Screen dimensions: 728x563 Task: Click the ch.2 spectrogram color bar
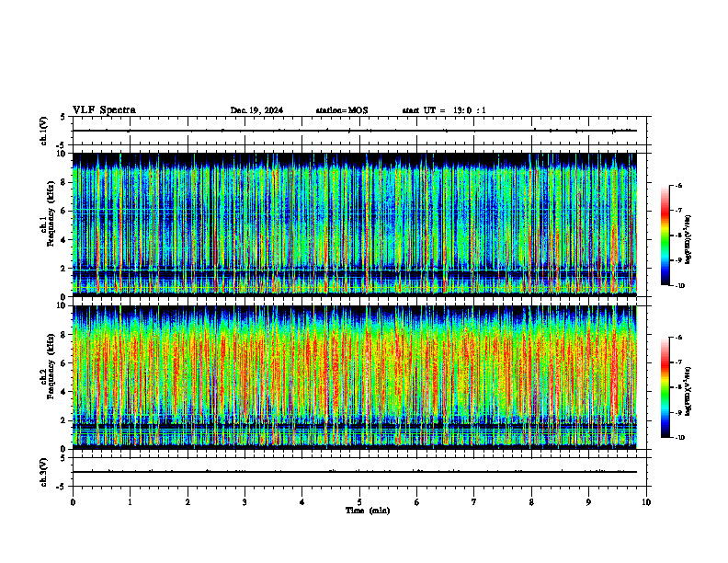click(665, 387)
